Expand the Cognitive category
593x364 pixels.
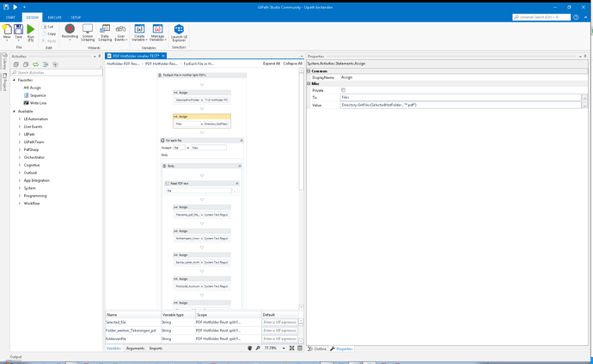pos(20,165)
